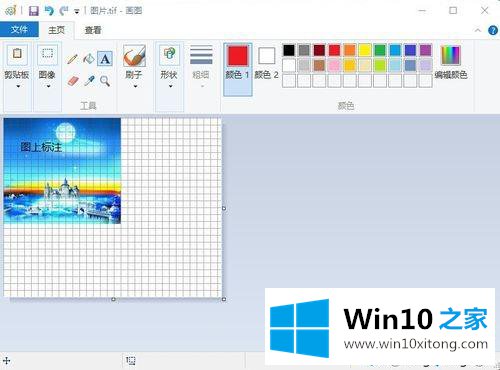Expand the 刷子 brushes dropdown arrow
This screenshot has width=500, height=370.
tap(135, 86)
